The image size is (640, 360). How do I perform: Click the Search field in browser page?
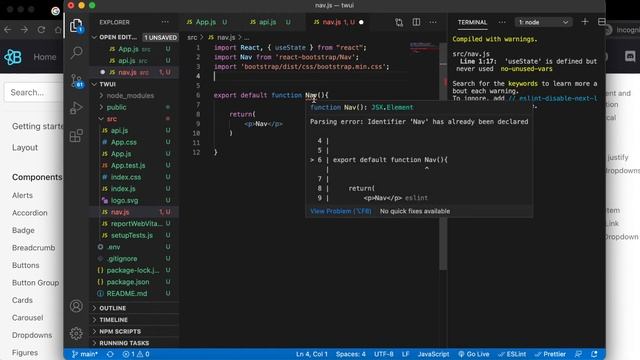coord(33,93)
